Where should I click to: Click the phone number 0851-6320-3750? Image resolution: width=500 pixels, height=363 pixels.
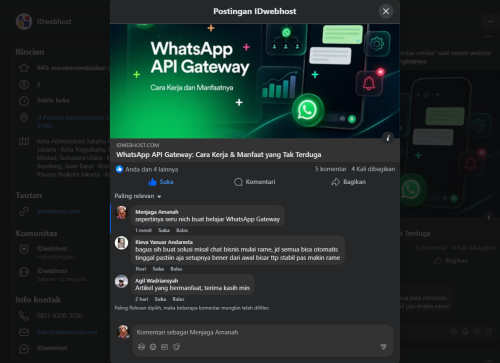pos(59,316)
